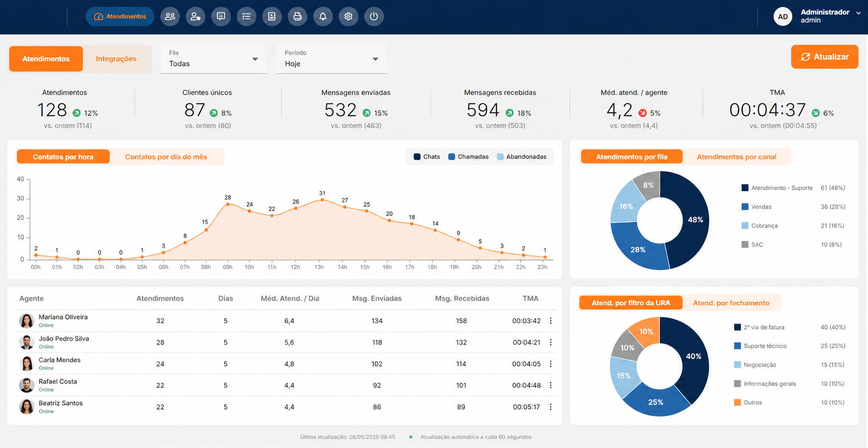Open notifications bell icon
Image resolution: width=868 pixels, height=448 pixels.
[x=323, y=16]
